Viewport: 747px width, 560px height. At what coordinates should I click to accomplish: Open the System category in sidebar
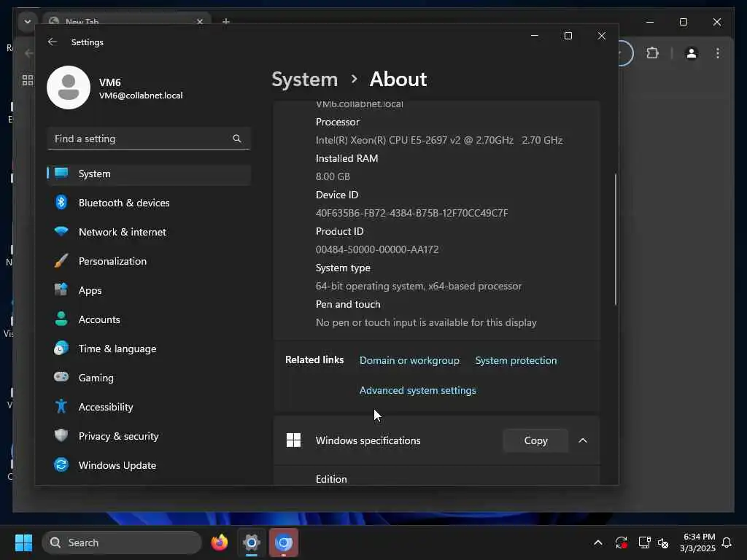pos(149,174)
